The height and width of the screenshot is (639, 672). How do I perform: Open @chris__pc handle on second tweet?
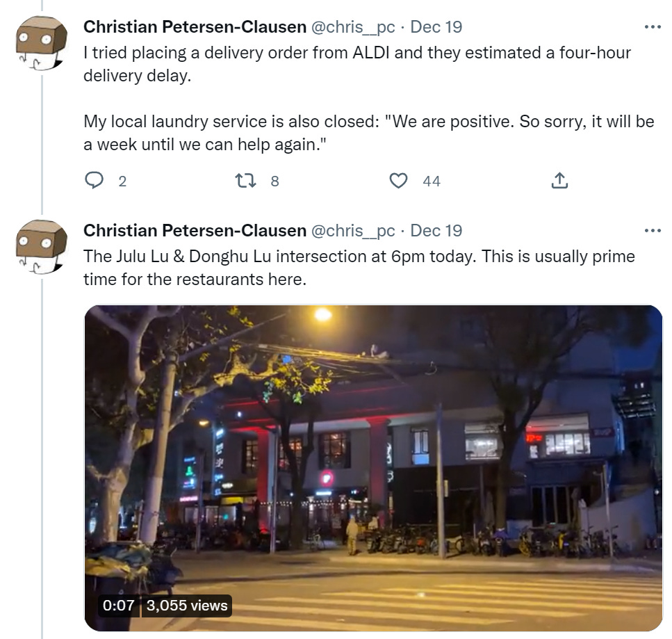pyautogui.click(x=353, y=231)
